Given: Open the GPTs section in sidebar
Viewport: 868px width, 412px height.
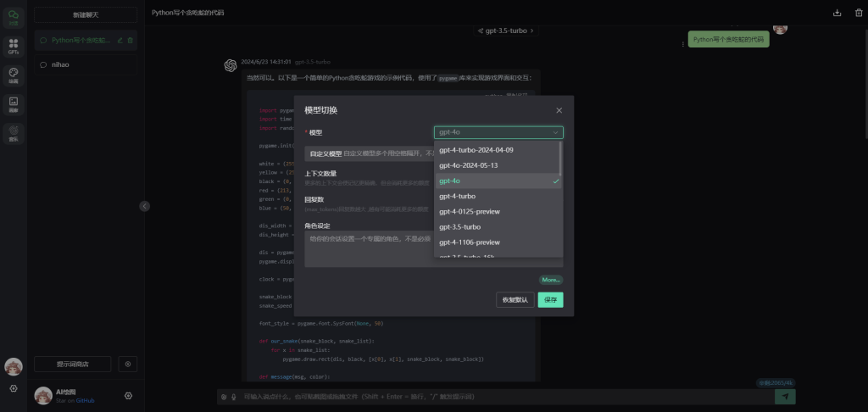Looking at the screenshot, I should coord(14,47).
